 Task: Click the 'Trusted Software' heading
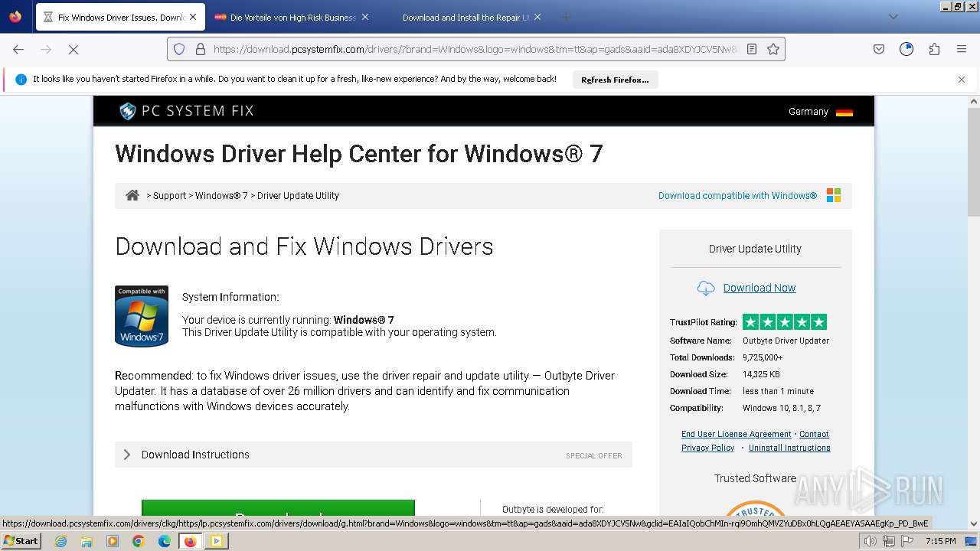(x=755, y=478)
